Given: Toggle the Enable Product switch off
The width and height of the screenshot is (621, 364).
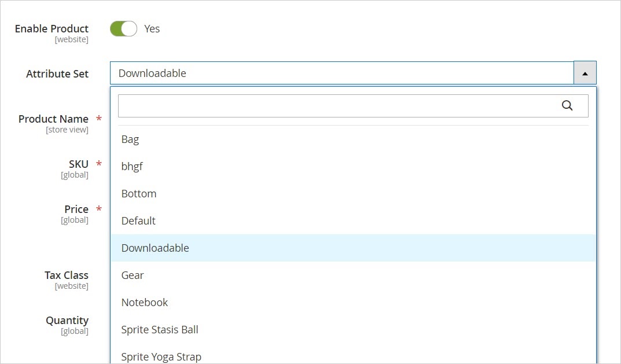Looking at the screenshot, I should [x=123, y=29].
